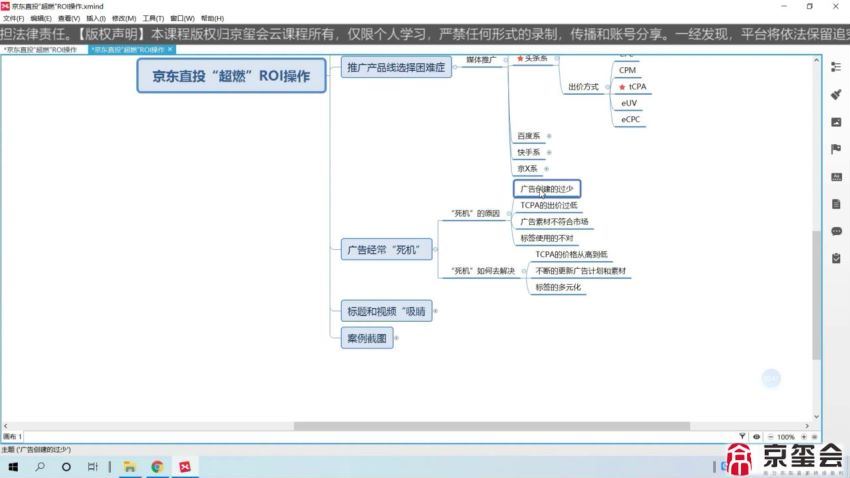The height and width of the screenshot is (478, 850).
Task: Click star marker on 头条系 topic
Action: click(520, 59)
